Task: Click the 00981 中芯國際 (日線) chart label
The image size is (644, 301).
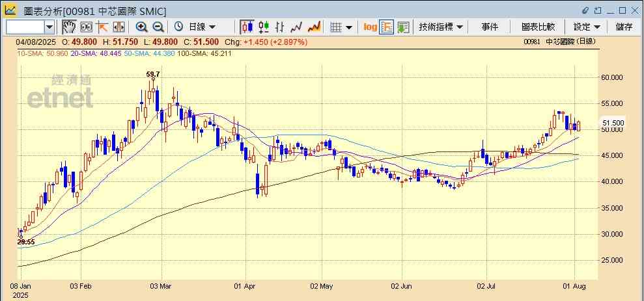Action: tap(560, 42)
